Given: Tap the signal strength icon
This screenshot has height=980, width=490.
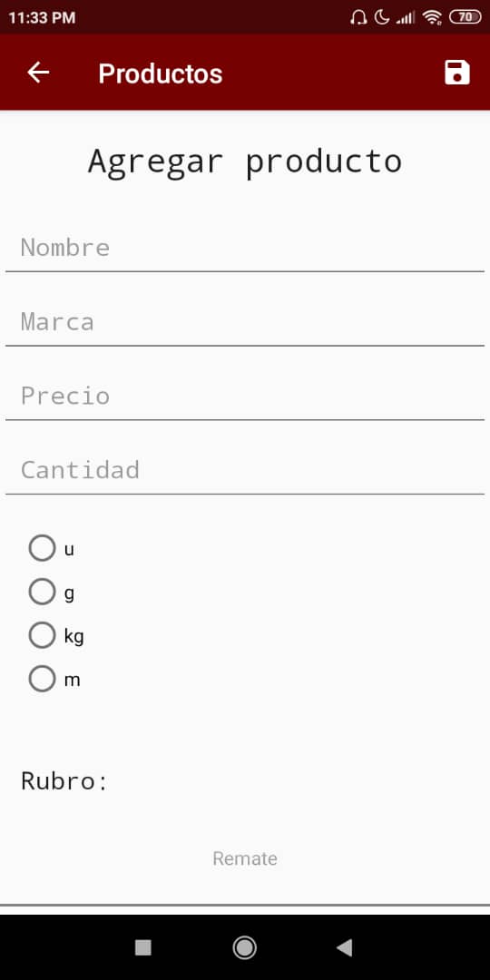Looking at the screenshot, I should [406, 17].
